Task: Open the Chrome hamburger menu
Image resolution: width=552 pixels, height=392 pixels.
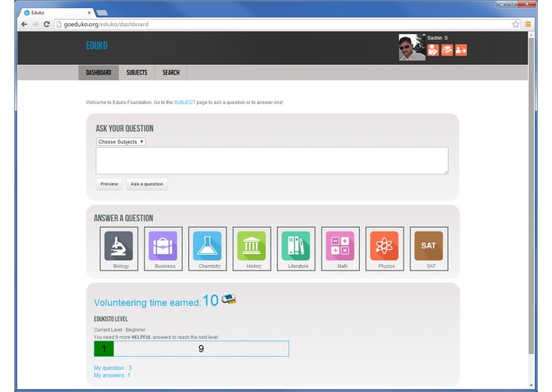Action: (528, 25)
